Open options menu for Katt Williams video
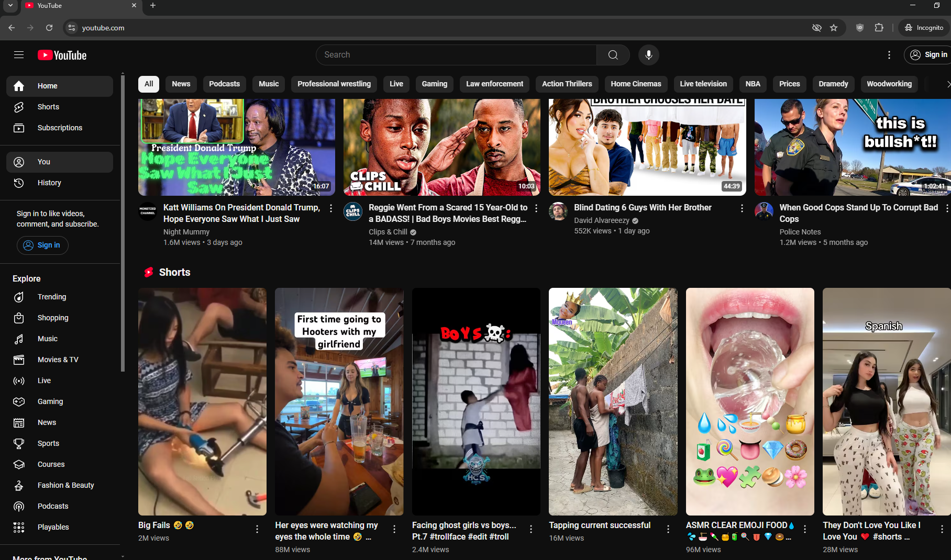This screenshot has height=560, width=951. pos(331,208)
